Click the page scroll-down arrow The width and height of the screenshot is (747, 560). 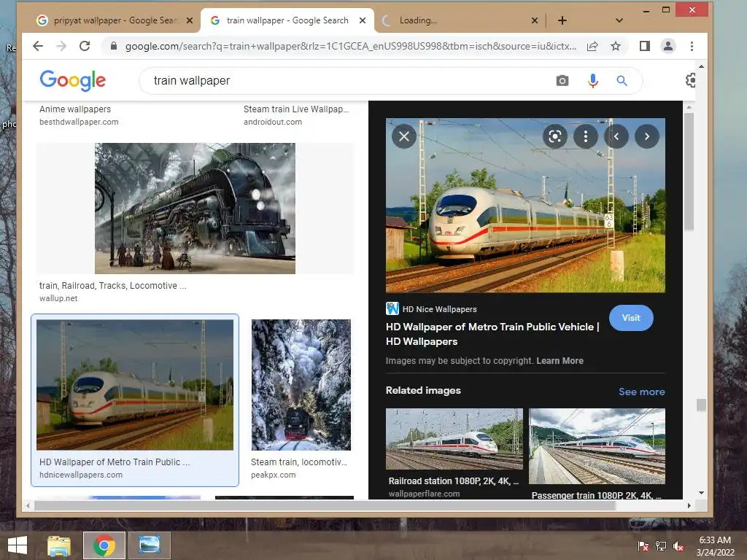[701, 493]
